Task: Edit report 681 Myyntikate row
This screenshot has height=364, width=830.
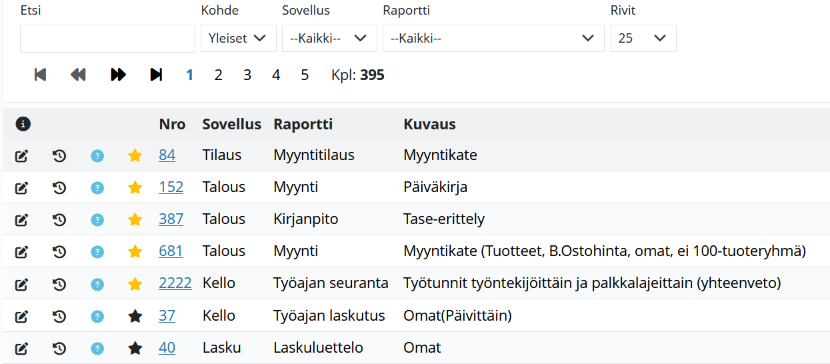Action: point(21,252)
